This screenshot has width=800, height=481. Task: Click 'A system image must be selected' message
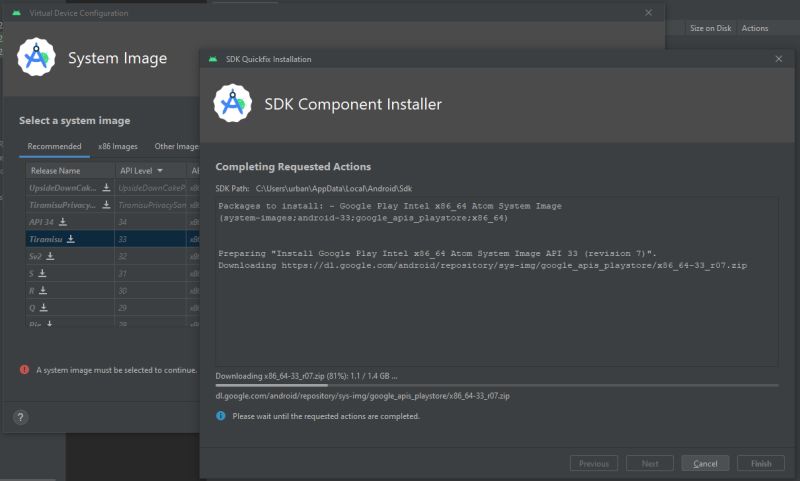116,370
